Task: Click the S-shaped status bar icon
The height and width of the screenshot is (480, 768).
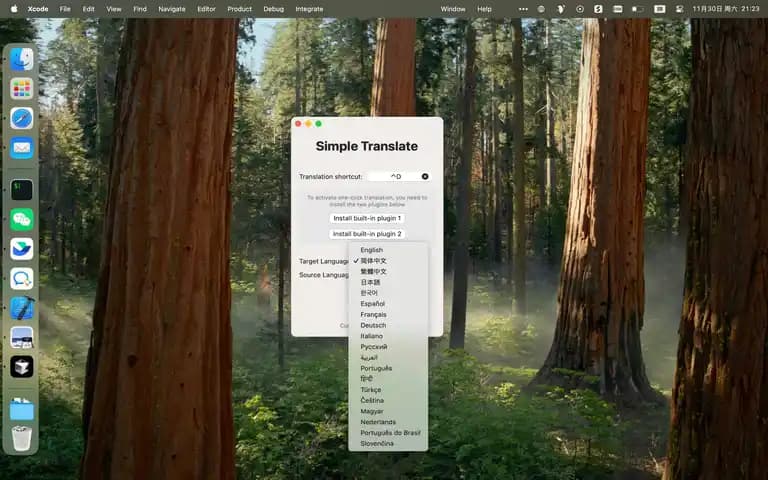Action: [598, 9]
